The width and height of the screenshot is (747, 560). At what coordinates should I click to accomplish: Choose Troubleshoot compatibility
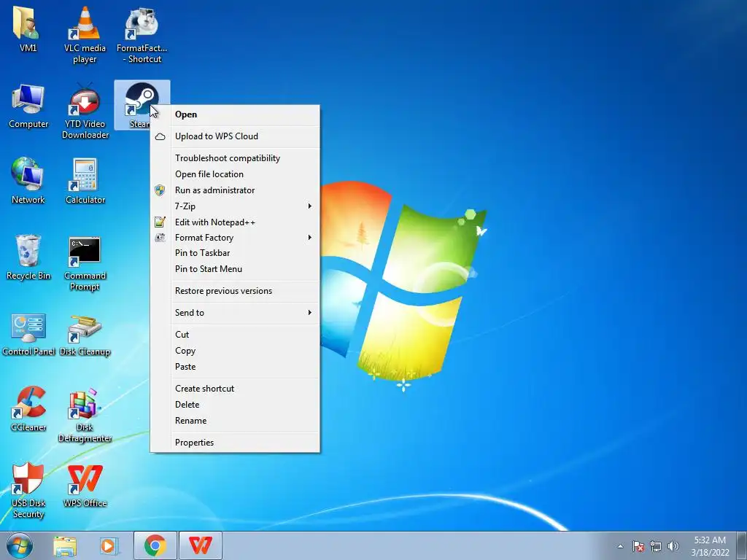[236, 158]
